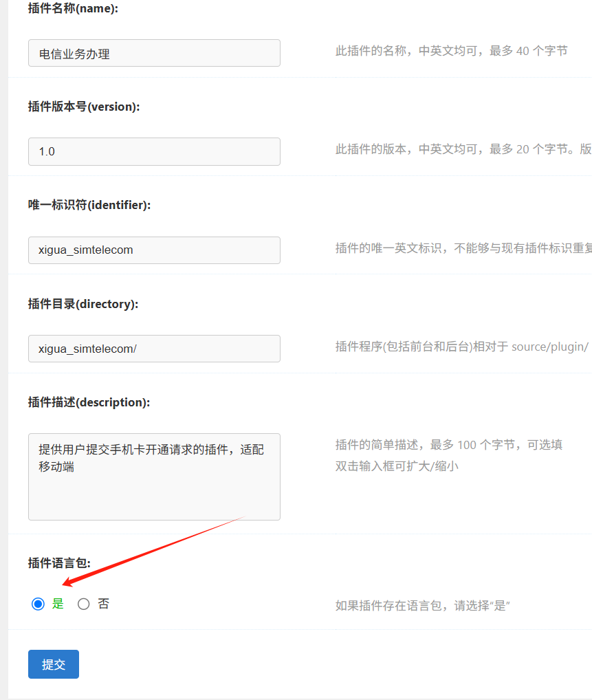Screen dimensions: 592x700
Task: Click the hint text about 40 字节 name limit
Action: click(451, 51)
